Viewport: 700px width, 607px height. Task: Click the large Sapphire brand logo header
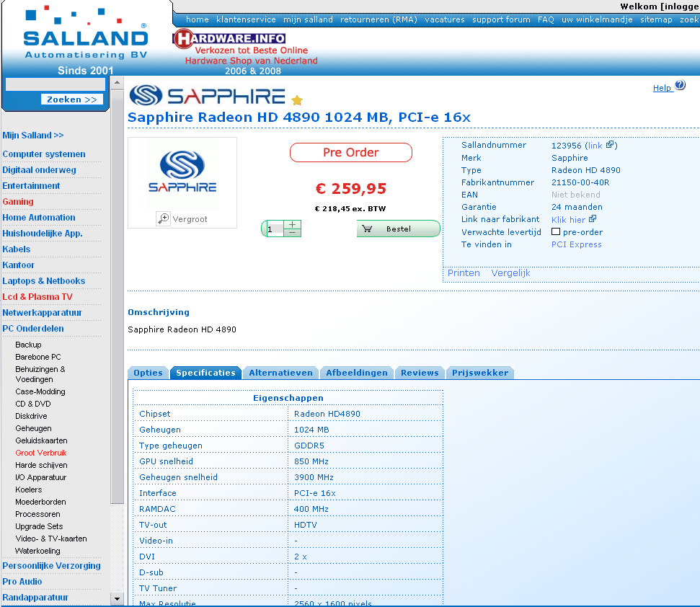pos(207,95)
